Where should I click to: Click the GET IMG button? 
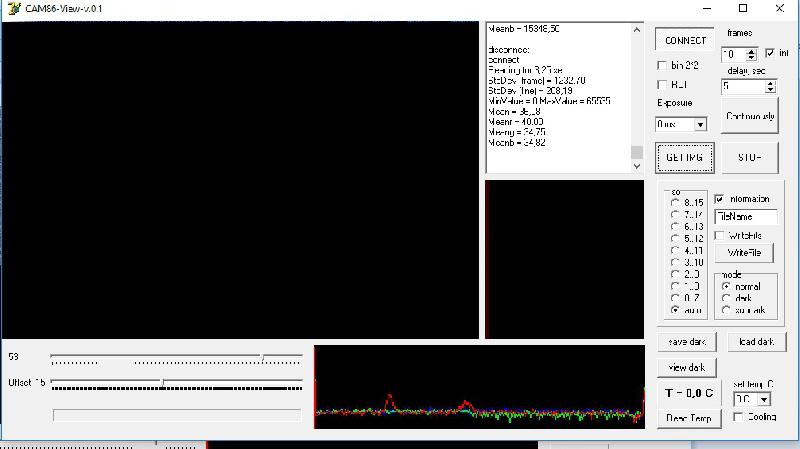pyautogui.click(x=684, y=158)
